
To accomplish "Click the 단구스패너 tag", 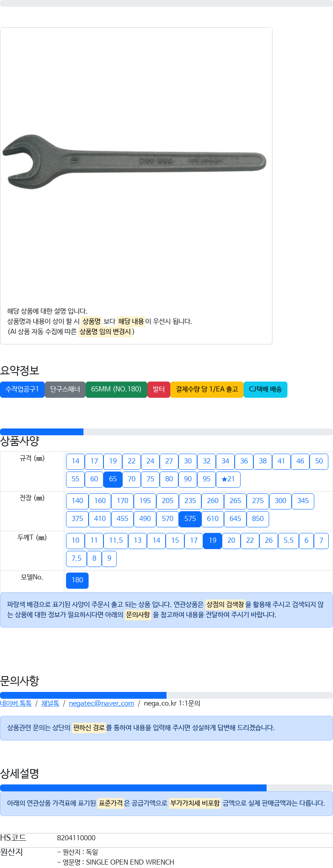I will tap(65, 389).
